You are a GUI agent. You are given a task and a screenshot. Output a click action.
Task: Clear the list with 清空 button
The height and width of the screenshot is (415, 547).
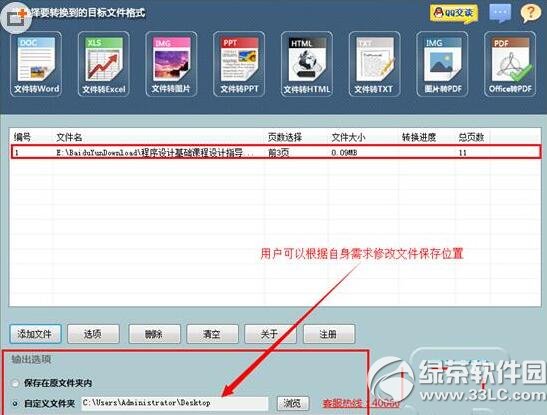tap(212, 334)
